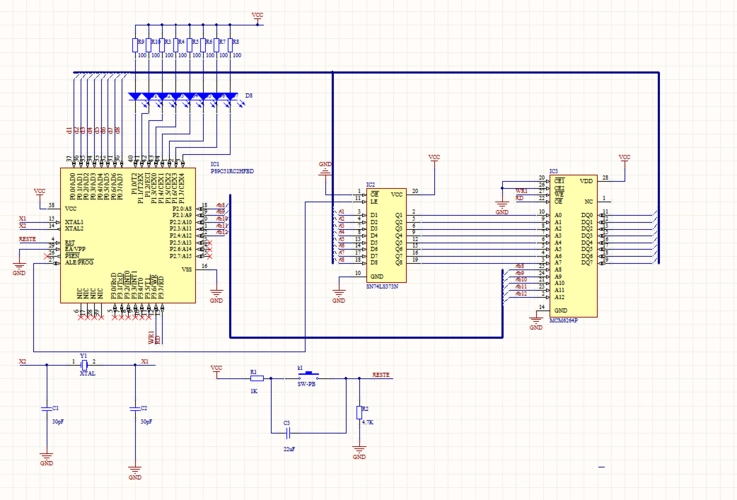737x500 pixels.
Task: Click capacitor C3 22uF symbol
Action: 287,432
